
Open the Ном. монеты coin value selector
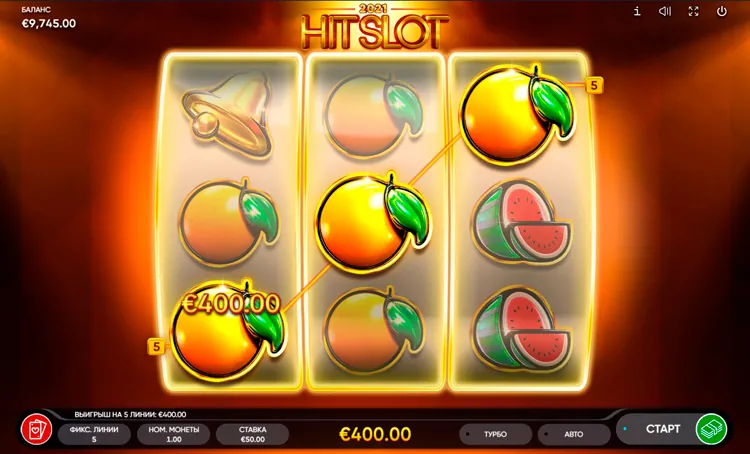pos(174,434)
